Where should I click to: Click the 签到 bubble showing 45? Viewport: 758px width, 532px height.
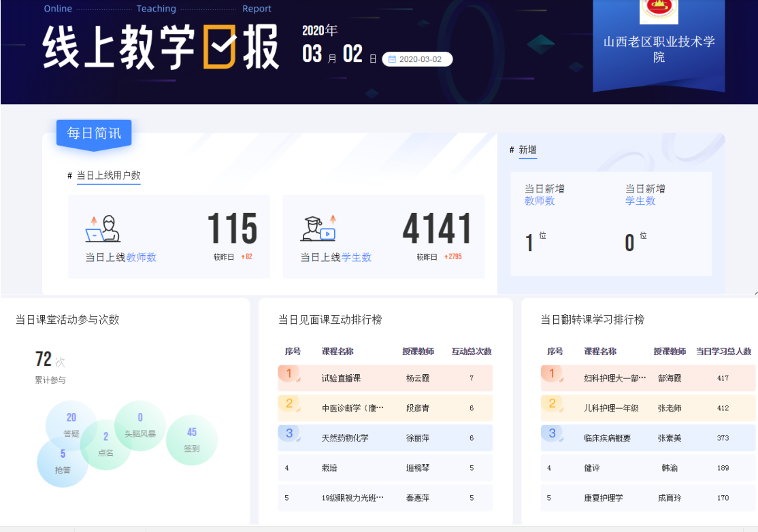coord(192,439)
